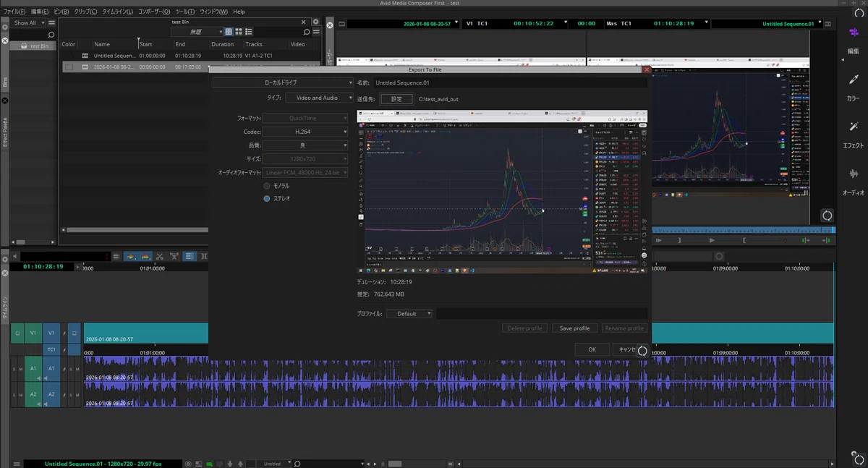Open the タイプ Video and Audio dropdown

coord(320,98)
